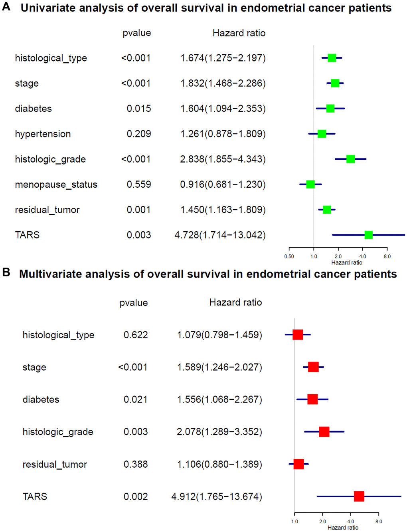Select hazard ratio text 4.728(1.714−13.042)
Viewport: 407px width, 532px height.
(220, 235)
